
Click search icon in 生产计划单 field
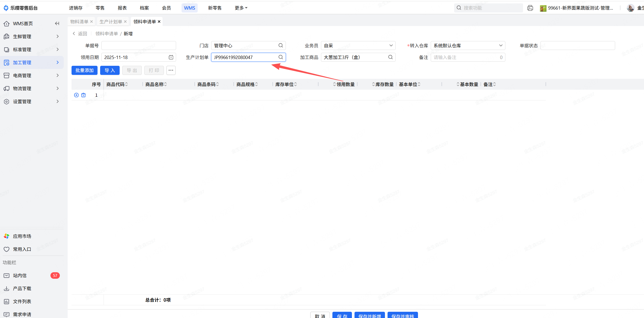pyautogui.click(x=281, y=57)
